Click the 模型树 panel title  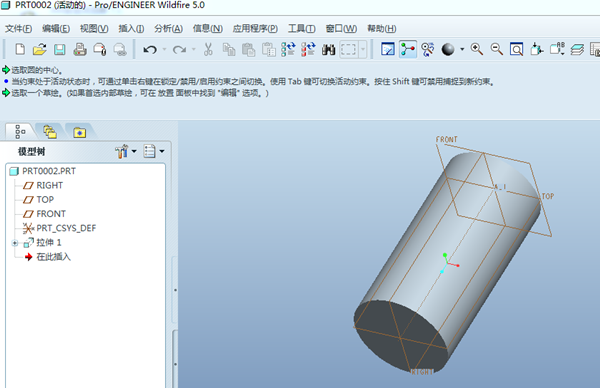pos(31,152)
